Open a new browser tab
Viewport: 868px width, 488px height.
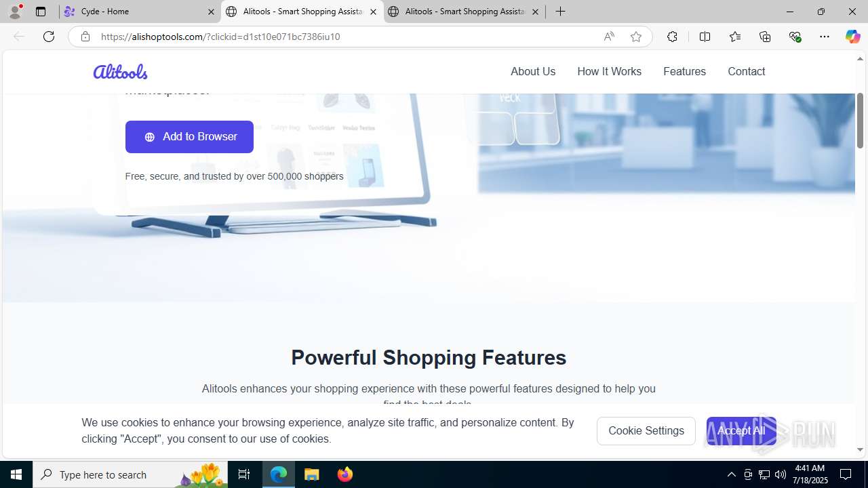(560, 12)
